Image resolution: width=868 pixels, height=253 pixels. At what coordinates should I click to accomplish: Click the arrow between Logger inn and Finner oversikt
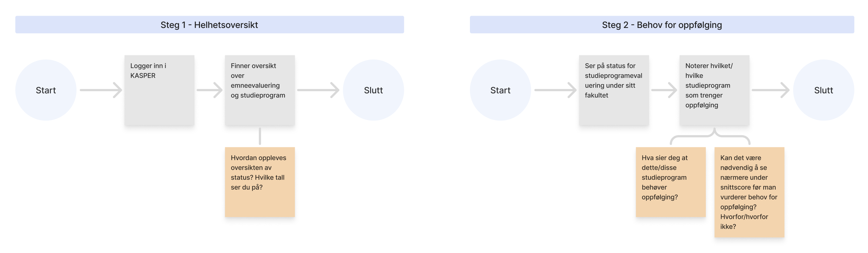(x=209, y=90)
